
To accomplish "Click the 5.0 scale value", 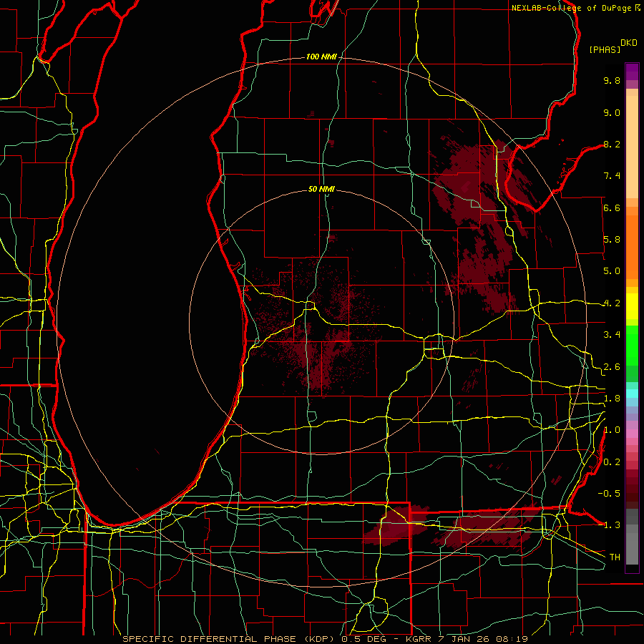I will point(612,271).
